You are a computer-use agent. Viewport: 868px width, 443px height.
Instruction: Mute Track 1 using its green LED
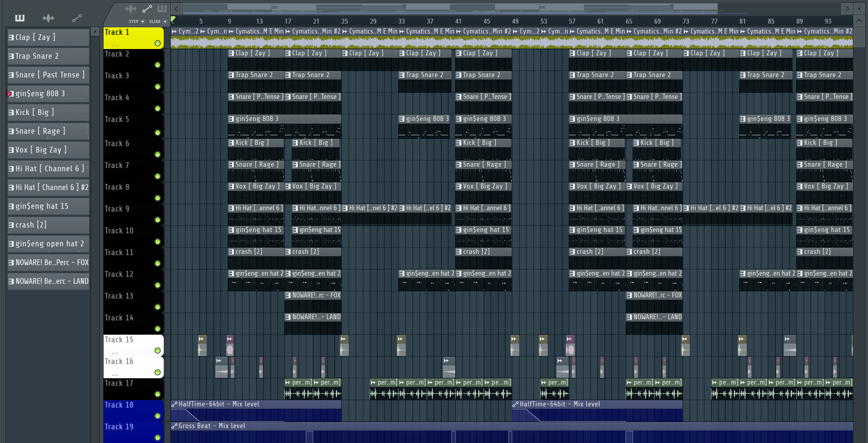(x=157, y=43)
